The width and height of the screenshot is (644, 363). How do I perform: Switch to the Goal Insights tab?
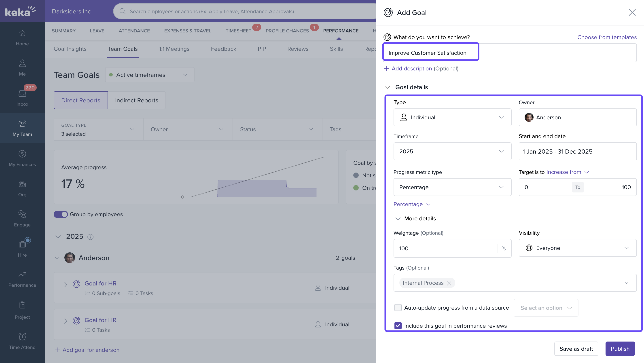click(70, 49)
